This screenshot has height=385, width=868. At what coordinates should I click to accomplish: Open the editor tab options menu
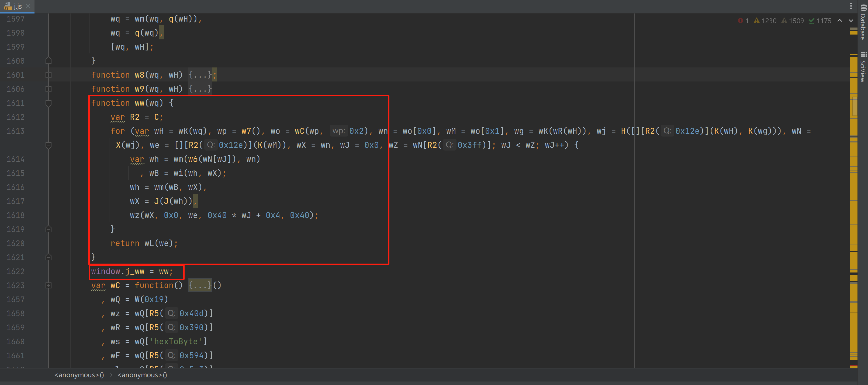pos(851,6)
